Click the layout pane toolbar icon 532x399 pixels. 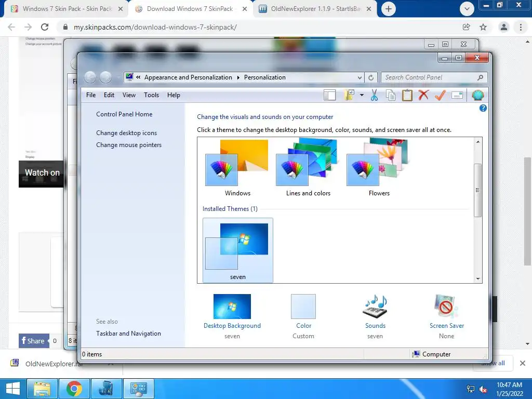(329, 96)
